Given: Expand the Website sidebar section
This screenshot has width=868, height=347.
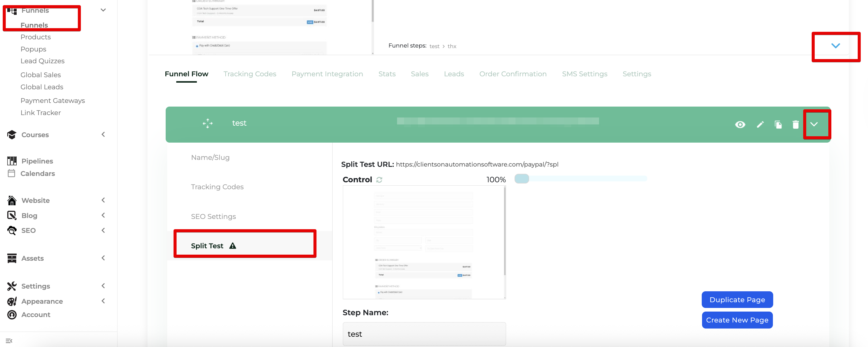Looking at the screenshot, I should pyautogui.click(x=103, y=200).
